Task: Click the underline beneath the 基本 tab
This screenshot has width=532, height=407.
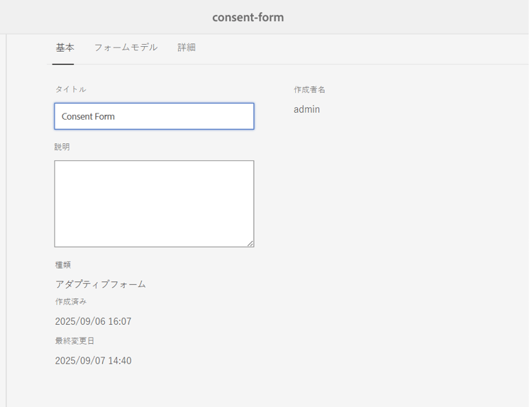Action: [64, 64]
